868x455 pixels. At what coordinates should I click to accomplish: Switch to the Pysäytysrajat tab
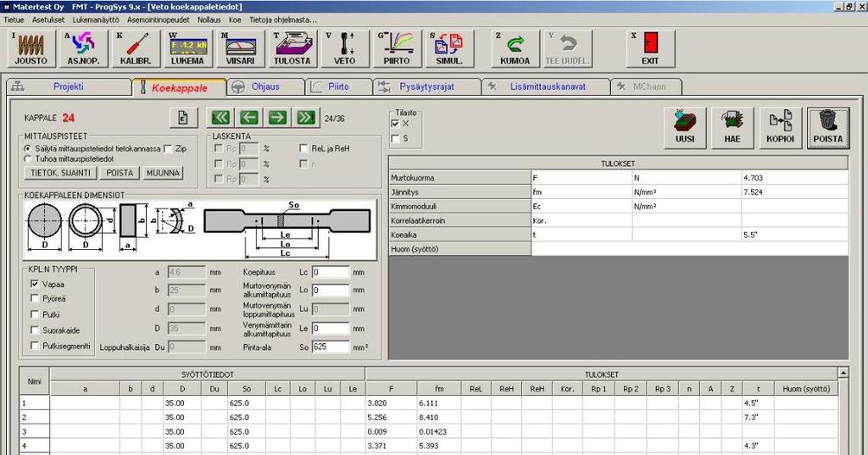[x=426, y=87]
